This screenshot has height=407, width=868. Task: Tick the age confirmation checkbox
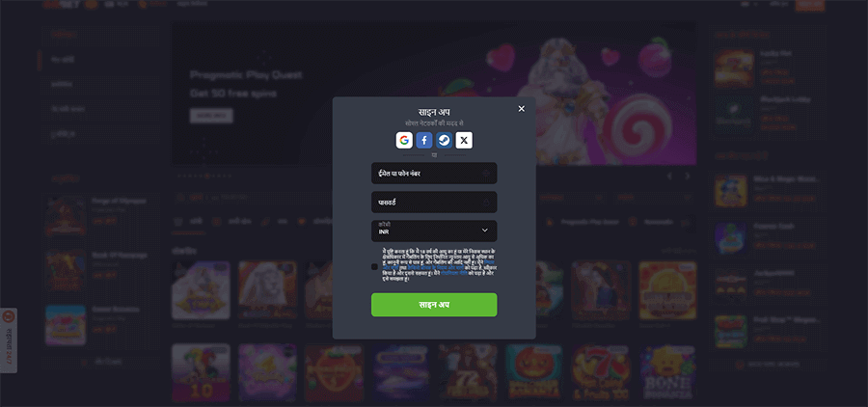coord(374,267)
